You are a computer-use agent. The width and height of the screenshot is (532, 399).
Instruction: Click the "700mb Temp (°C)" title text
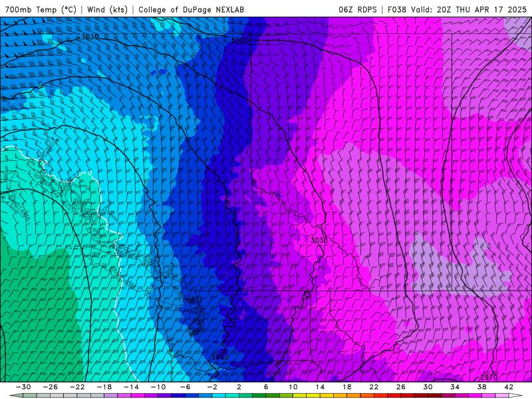point(41,9)
